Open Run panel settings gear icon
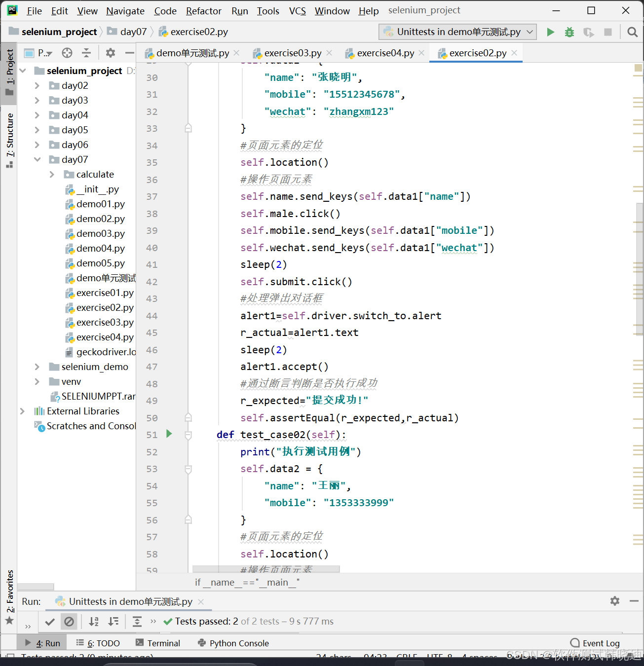 pyautogui.click(x=615, y=601)
